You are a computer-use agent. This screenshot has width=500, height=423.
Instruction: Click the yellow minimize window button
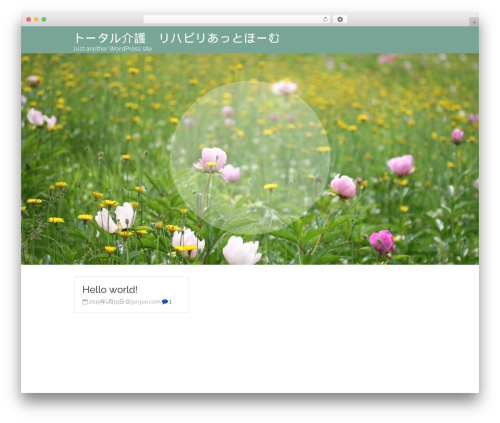(36, 19)
